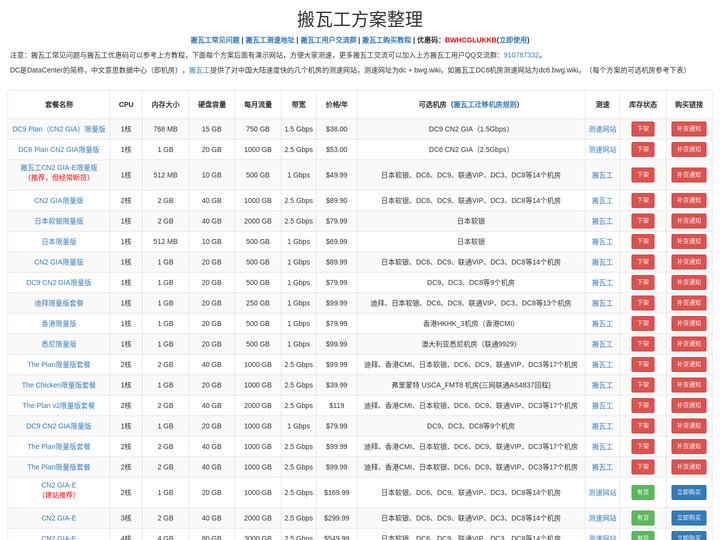The width and height of the screenshot is (720, 540).
Task: Open the CN2 GIA-E 建站推荐 plan link
Action: (x=59, y=485)
